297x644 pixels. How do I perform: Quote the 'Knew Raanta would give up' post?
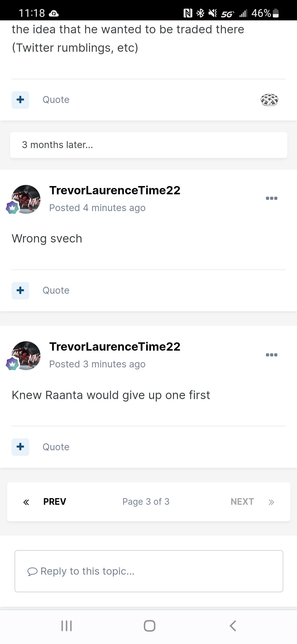click(x=56, y=447)
